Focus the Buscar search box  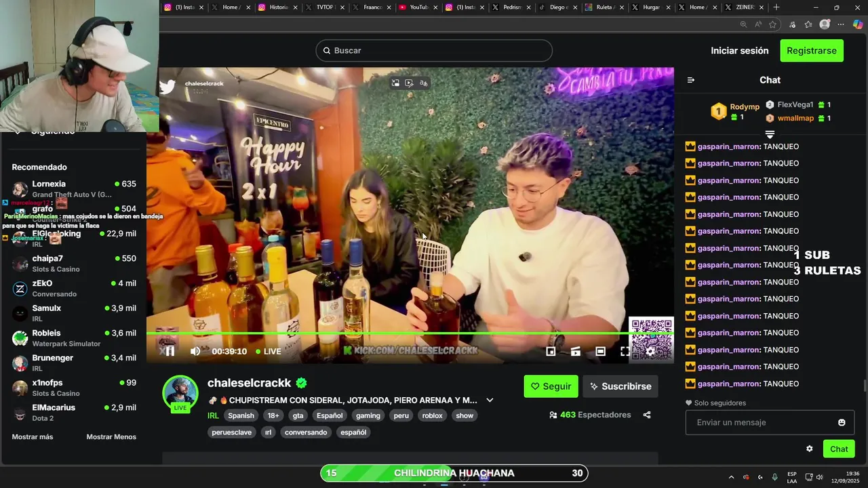pyautogui.click(x=434, y=51)
